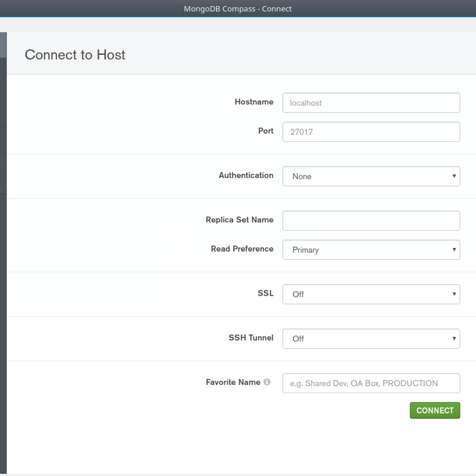The image size is (476, 476).
Task: Open the Read Preference selector showing Primary
Action: (371, 250)
